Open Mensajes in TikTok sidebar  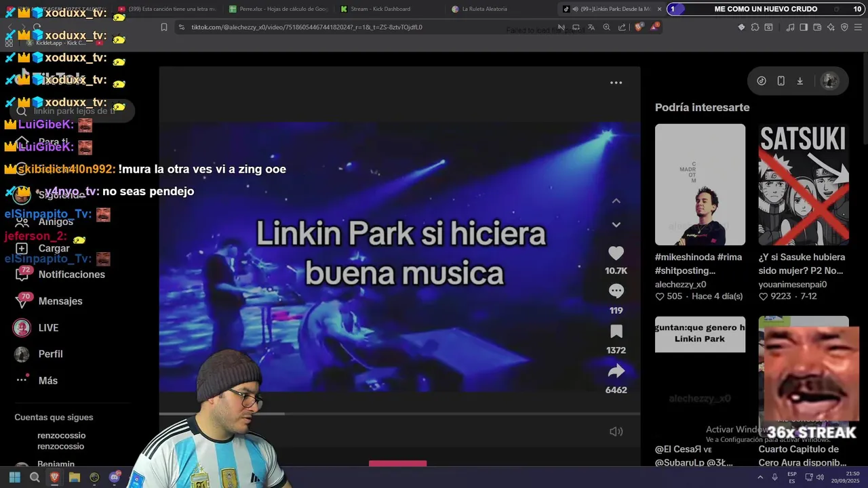point(49,301)
